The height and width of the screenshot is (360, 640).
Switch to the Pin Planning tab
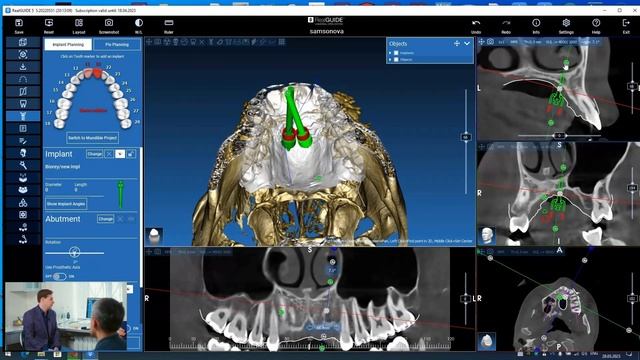[x=117, y=44]
